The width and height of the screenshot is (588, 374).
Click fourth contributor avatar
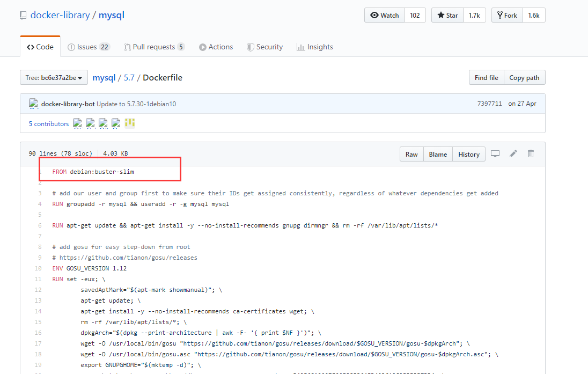coord(116,123)
